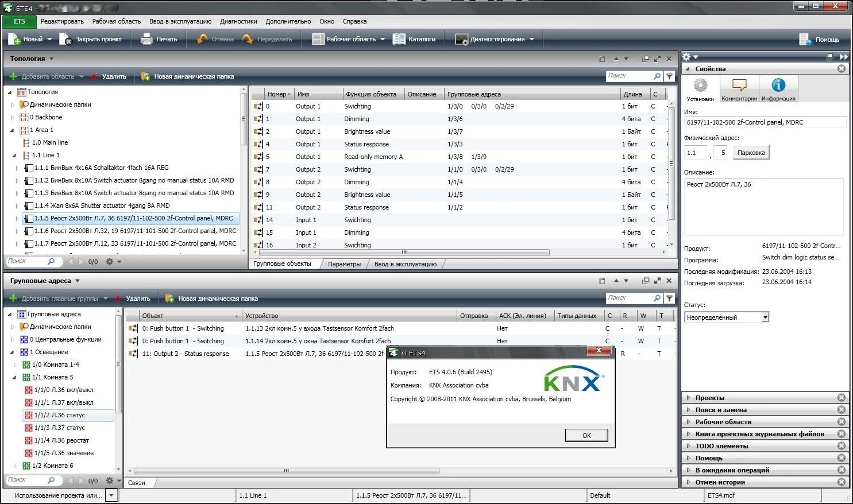
Task: Click Установки settings gear in Свойства
Action: 700,89
